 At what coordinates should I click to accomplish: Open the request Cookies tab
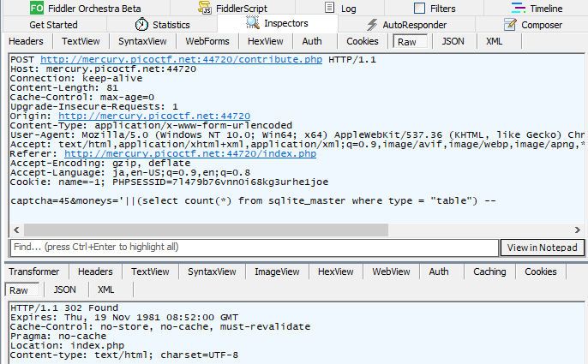pos(363,41)
